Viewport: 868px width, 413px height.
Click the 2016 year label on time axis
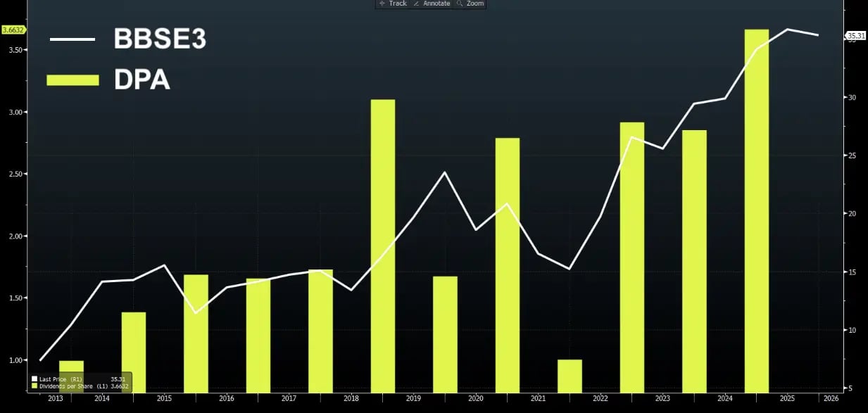click(x=227, y=399)
